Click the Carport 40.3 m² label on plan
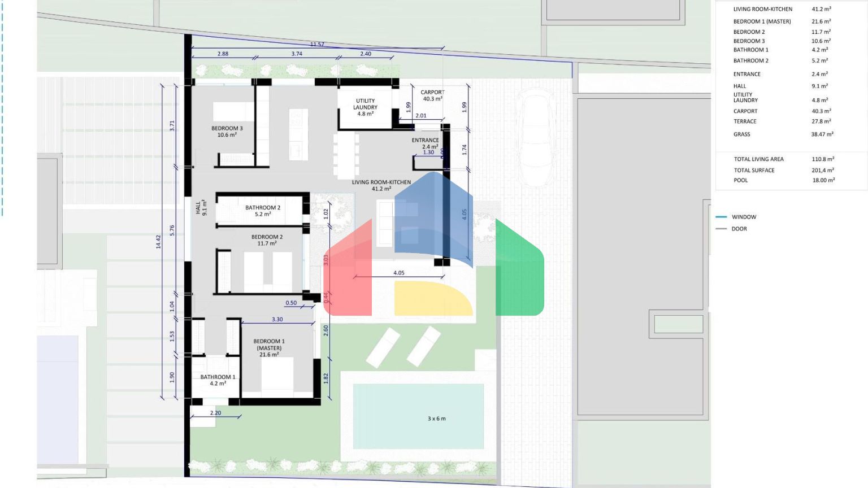 click(432, 95)
